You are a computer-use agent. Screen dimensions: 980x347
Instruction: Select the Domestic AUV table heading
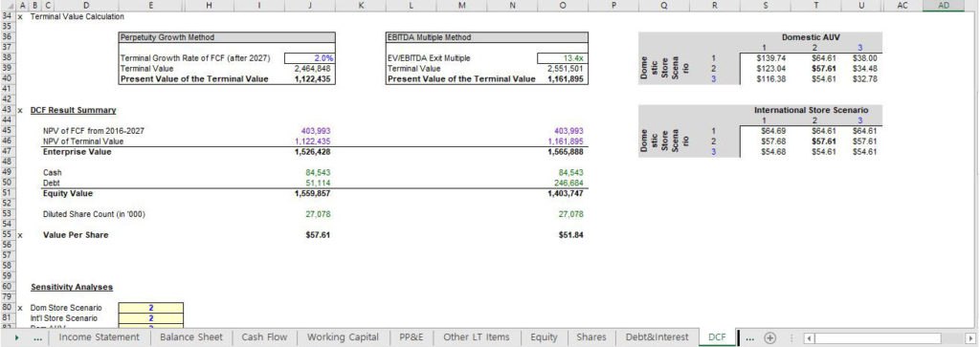pos(811,37)
